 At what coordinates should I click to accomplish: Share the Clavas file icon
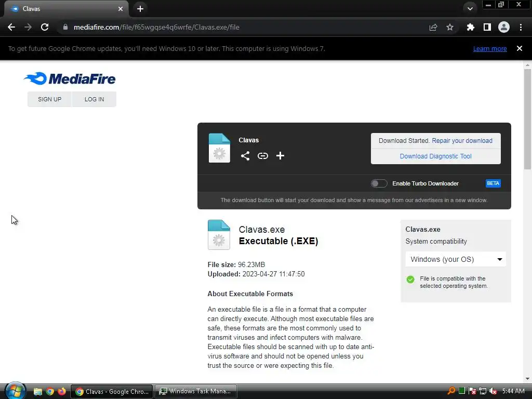point(245,156)
